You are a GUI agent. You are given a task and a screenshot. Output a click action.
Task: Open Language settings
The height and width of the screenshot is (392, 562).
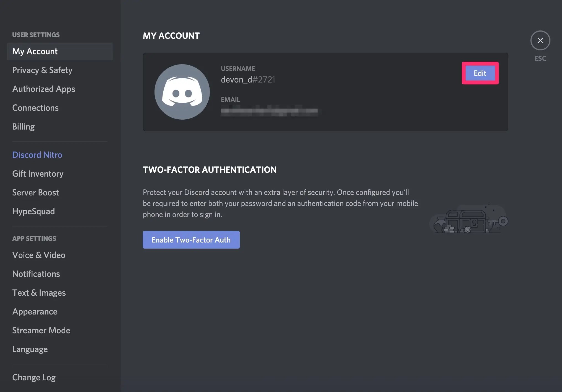click(30, 349)
